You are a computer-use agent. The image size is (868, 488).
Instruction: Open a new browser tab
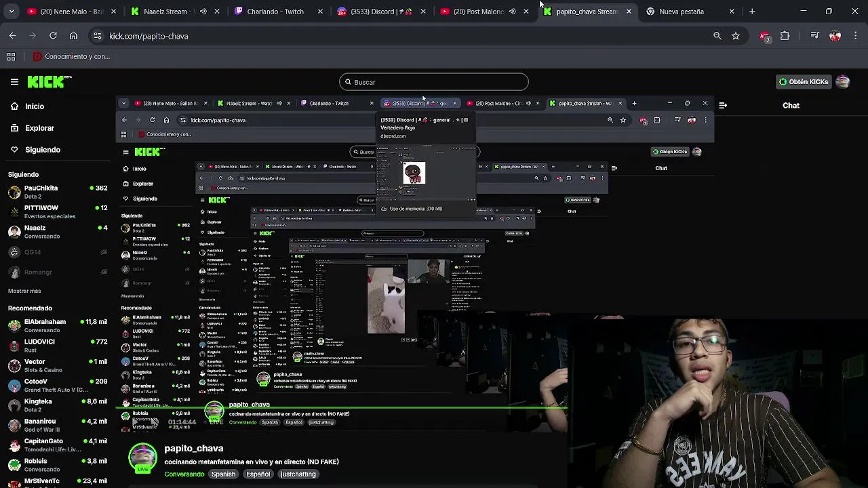(x=752, y=12)
